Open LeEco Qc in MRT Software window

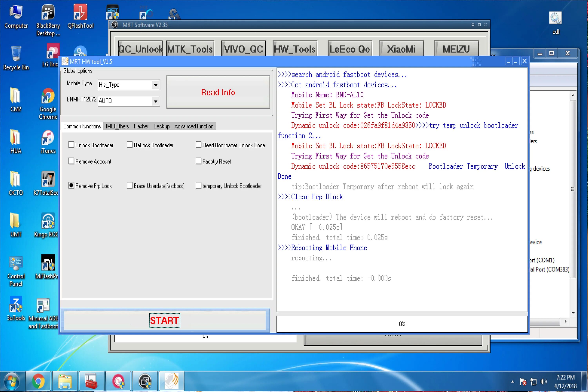(350, 49)
